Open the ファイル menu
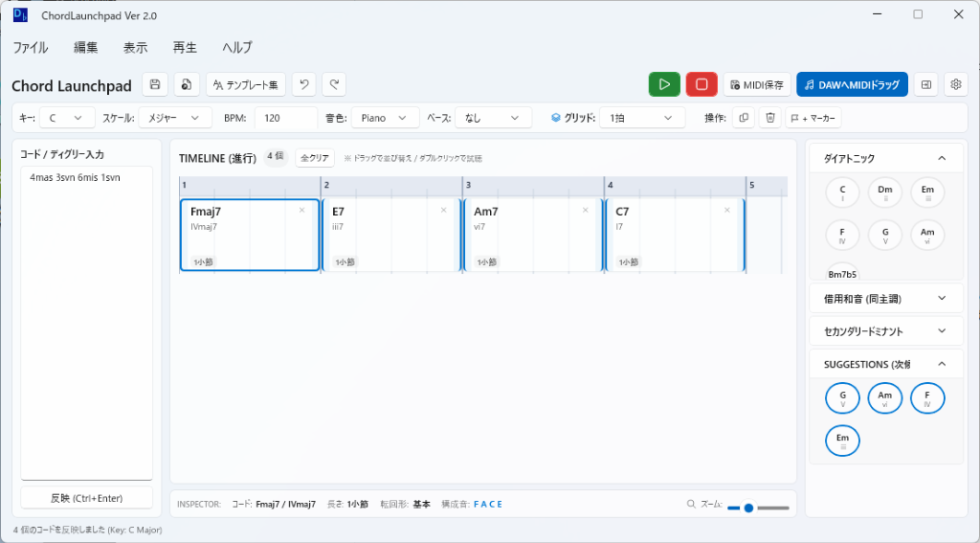Screen dimensions: 980x543 tap(30, 48)
